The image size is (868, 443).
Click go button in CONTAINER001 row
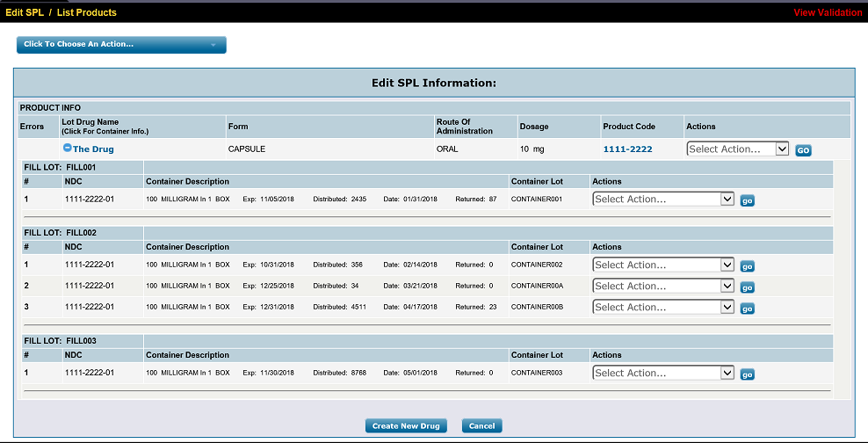pos(748,201)
